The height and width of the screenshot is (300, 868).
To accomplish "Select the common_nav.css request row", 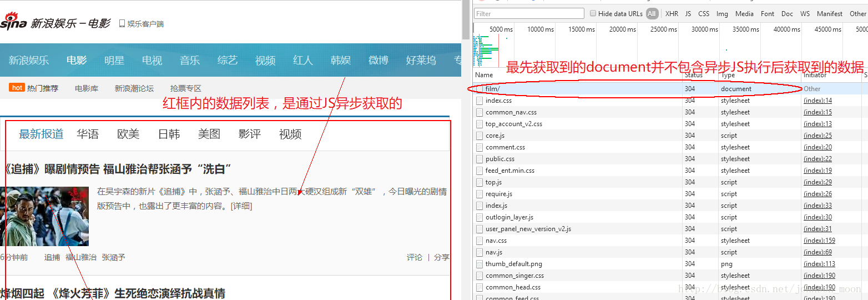I will (670, 112).
